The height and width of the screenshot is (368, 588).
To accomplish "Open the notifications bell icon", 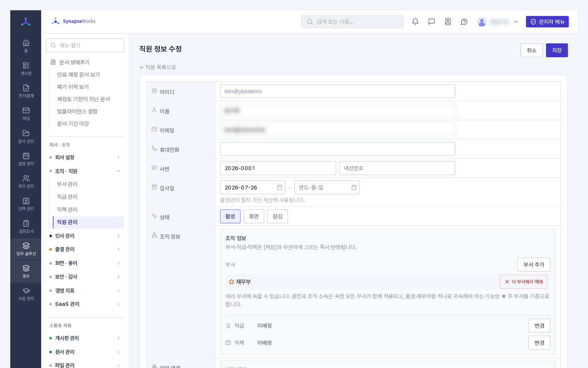I will [415, 22].
